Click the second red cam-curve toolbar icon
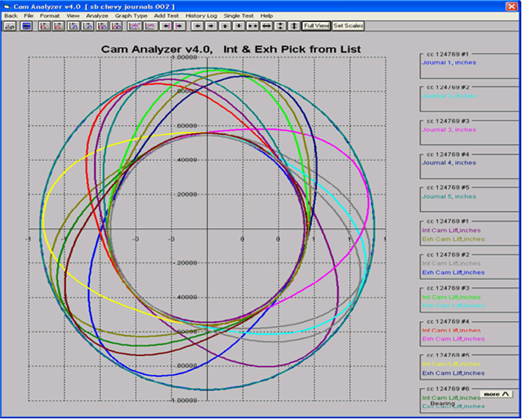 (58, 26)
